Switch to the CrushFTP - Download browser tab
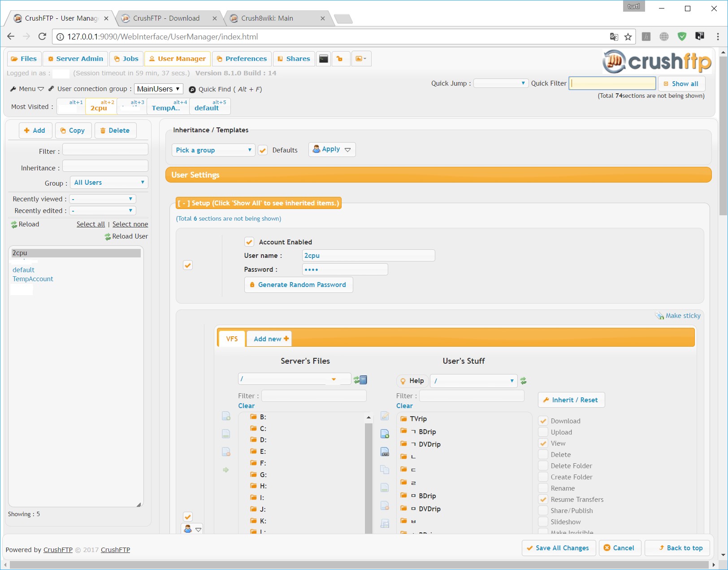Screen dimensions: 728x570 point(166,18)
